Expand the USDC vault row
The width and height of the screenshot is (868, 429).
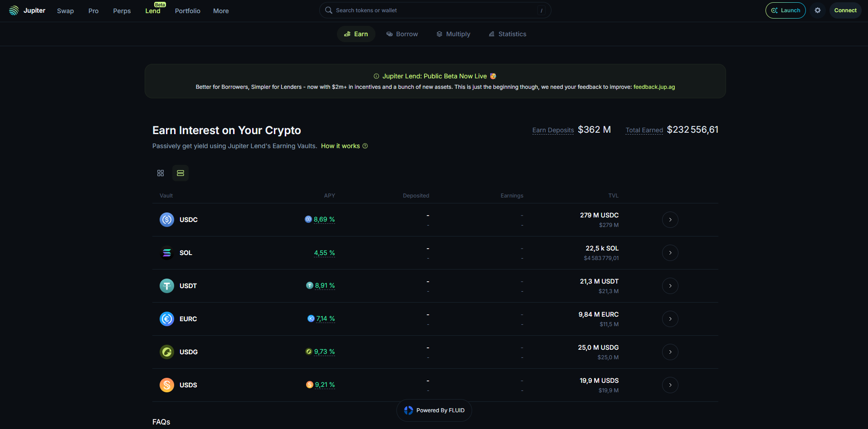pos(670,219)
